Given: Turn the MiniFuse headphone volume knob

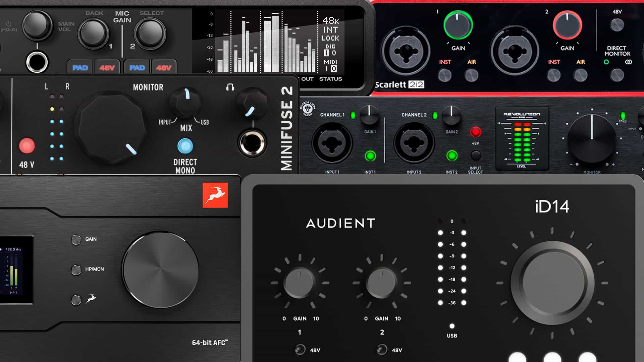Looking at the screenshot, I should [252, 104].
